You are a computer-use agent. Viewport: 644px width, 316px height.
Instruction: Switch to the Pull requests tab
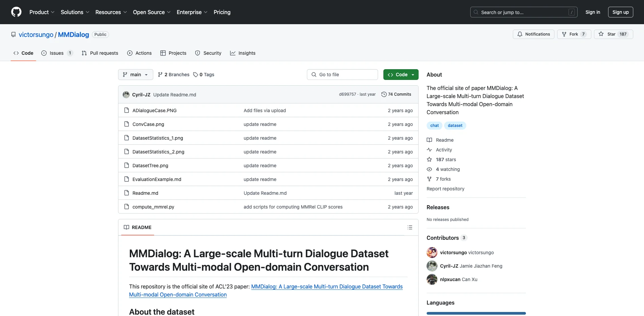point(100,53)
